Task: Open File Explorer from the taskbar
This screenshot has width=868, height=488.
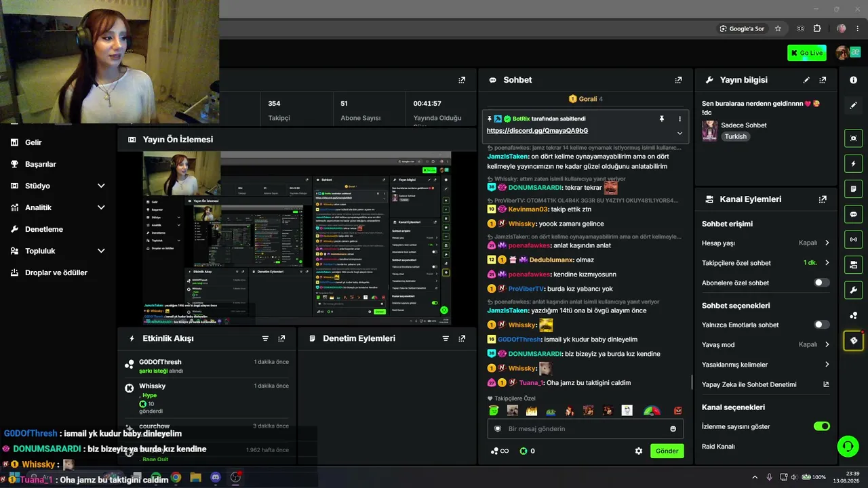Action: (x=196, y=477)
